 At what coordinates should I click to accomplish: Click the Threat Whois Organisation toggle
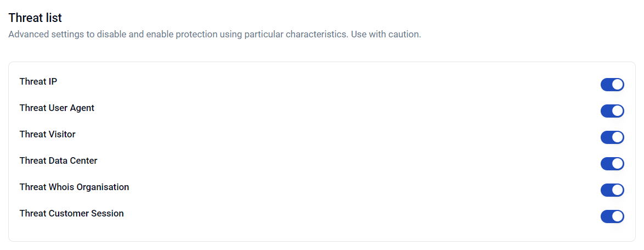[612, 190]
